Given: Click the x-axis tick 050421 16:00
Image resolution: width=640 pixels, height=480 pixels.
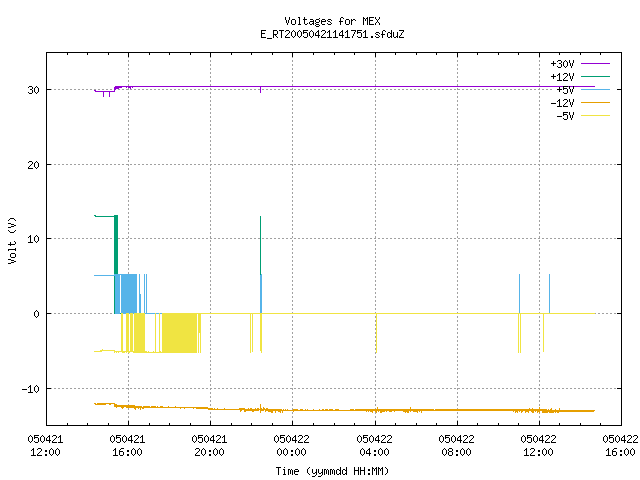Looking at the screenshot, I should coord(127,446).
